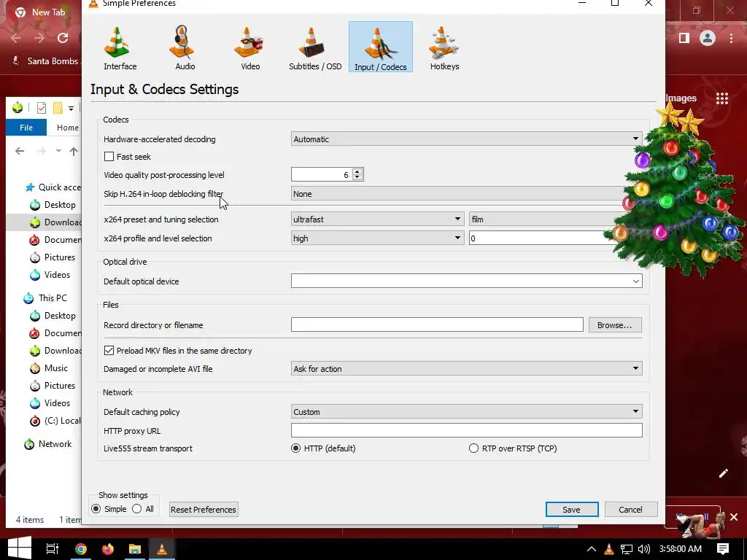Open File Explorer from the taskbar
747x560 pixels.
[x=135, y=549]
